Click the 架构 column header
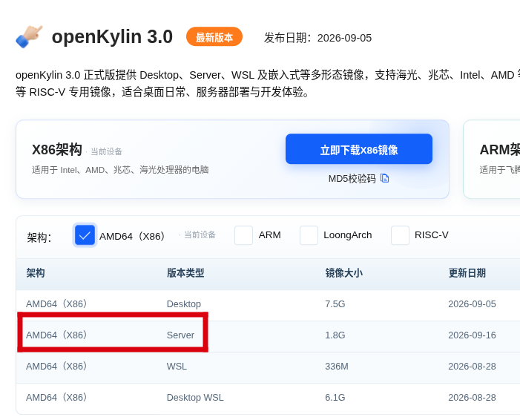520x420 pixels. click(x=36, y=273)
